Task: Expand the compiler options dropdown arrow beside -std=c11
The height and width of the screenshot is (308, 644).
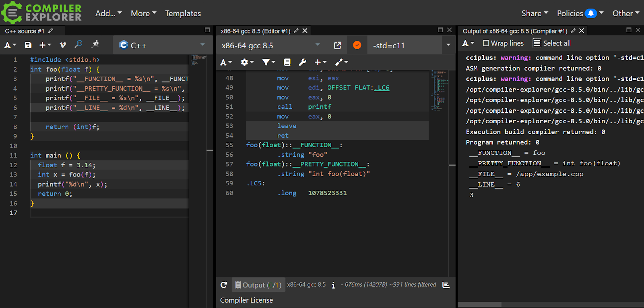Action: click(448, 45)
